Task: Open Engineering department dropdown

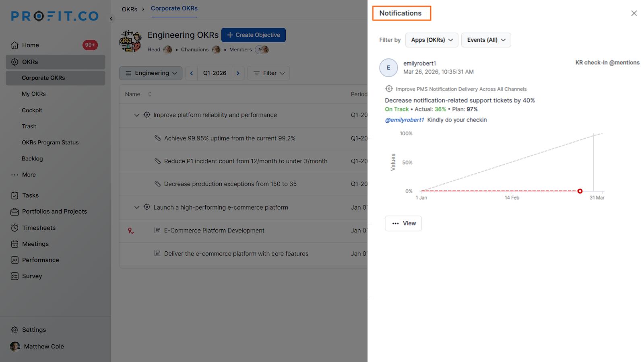Action: [x=151, y=73]
